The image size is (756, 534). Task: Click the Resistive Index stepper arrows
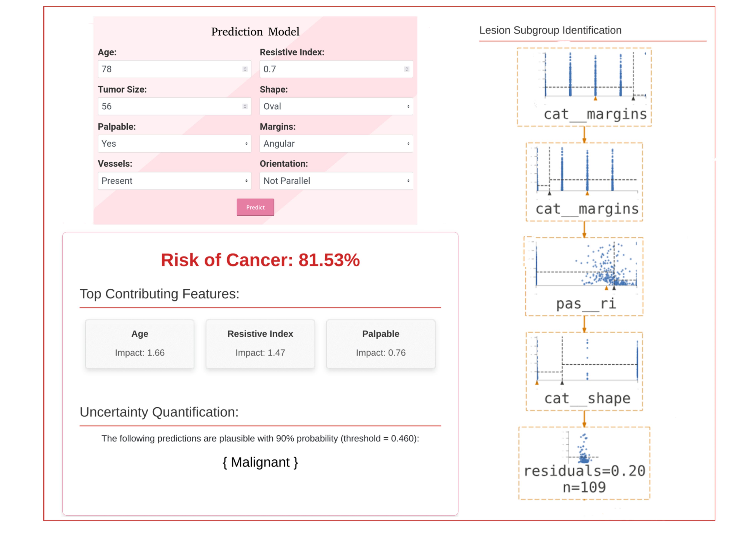pos(407,69)
